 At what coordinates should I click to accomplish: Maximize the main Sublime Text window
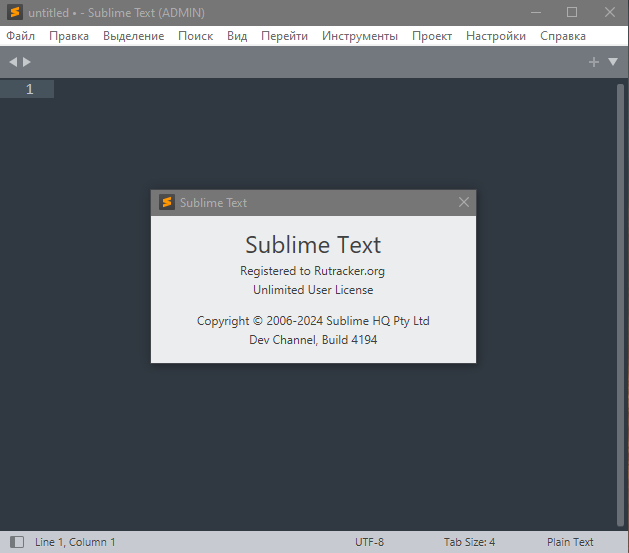tap(572, 12)
